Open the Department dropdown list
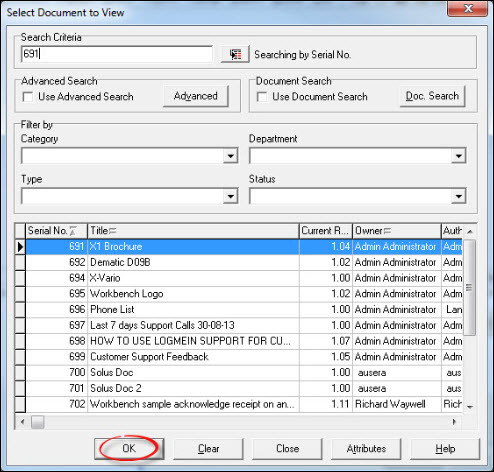The image size is (494, 472). (459, 156)
